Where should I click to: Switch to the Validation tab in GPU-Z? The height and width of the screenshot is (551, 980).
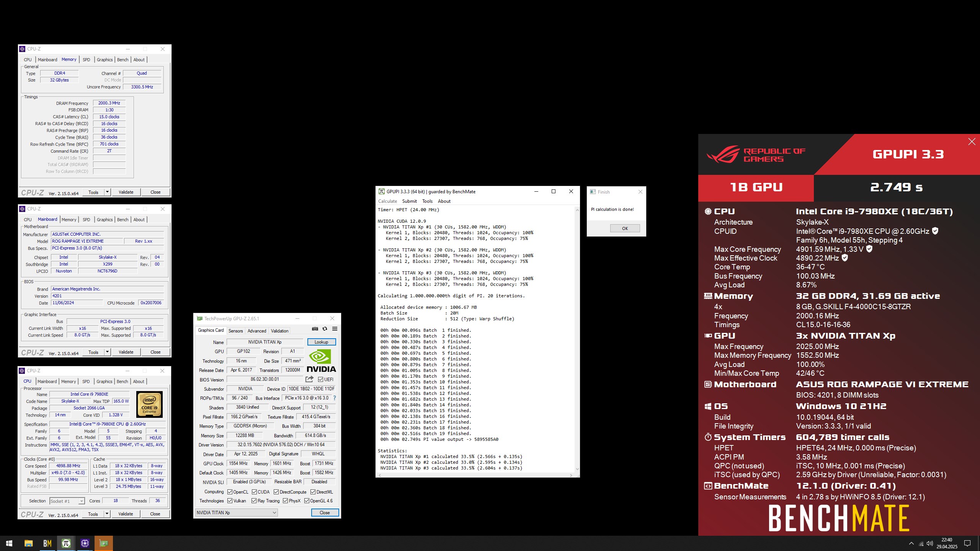(279, 331)
